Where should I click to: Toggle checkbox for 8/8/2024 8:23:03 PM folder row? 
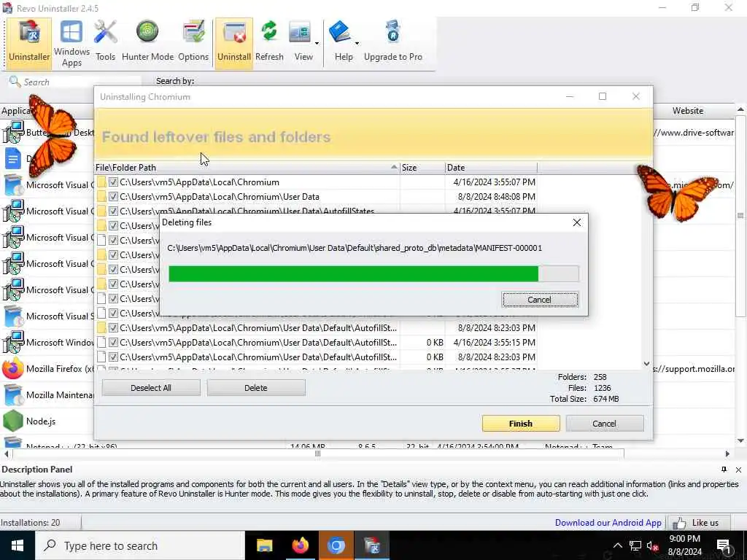click(113, 327)
